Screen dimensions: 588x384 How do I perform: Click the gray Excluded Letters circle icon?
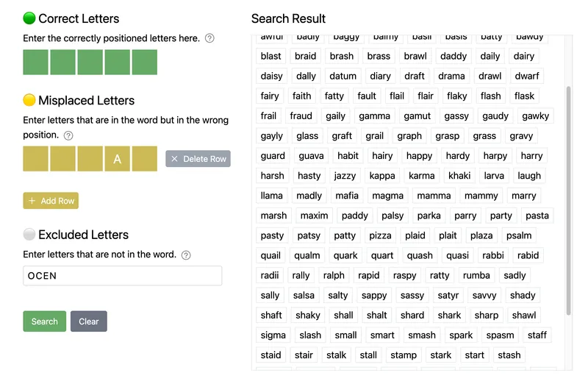coord(29,234)
